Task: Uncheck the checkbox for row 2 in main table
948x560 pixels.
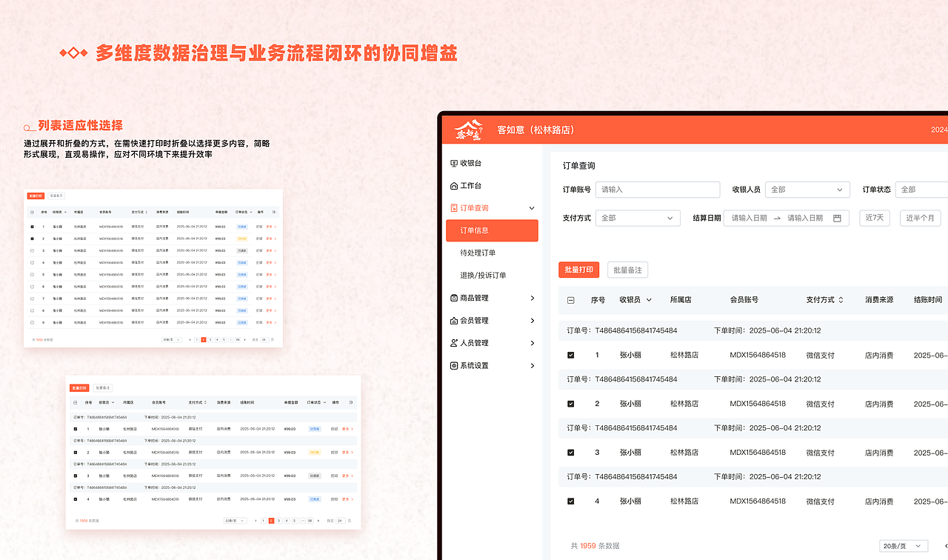Action: (571, 404)
